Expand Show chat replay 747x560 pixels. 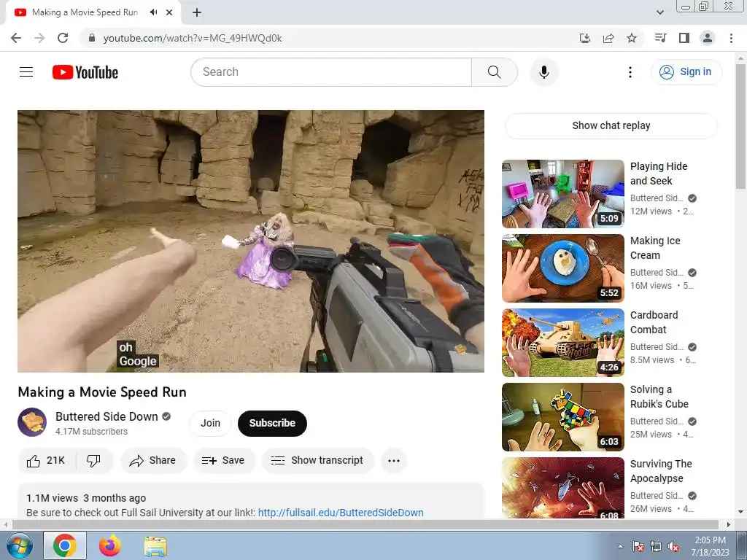click(x=611, y=125)
